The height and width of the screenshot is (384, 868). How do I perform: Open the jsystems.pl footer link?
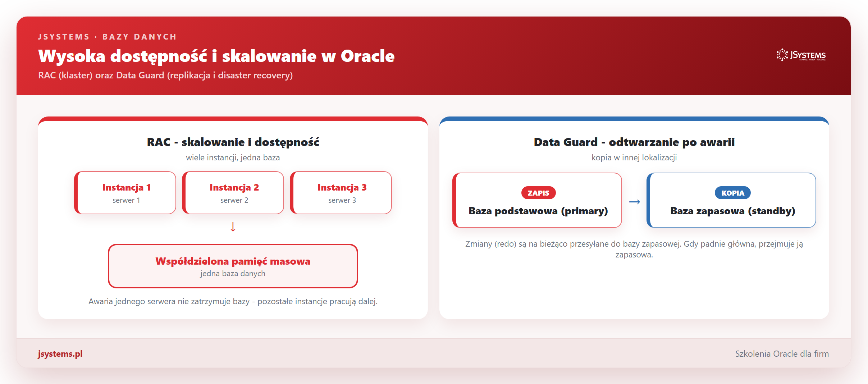pyautogui.click(x=60, y=354)
